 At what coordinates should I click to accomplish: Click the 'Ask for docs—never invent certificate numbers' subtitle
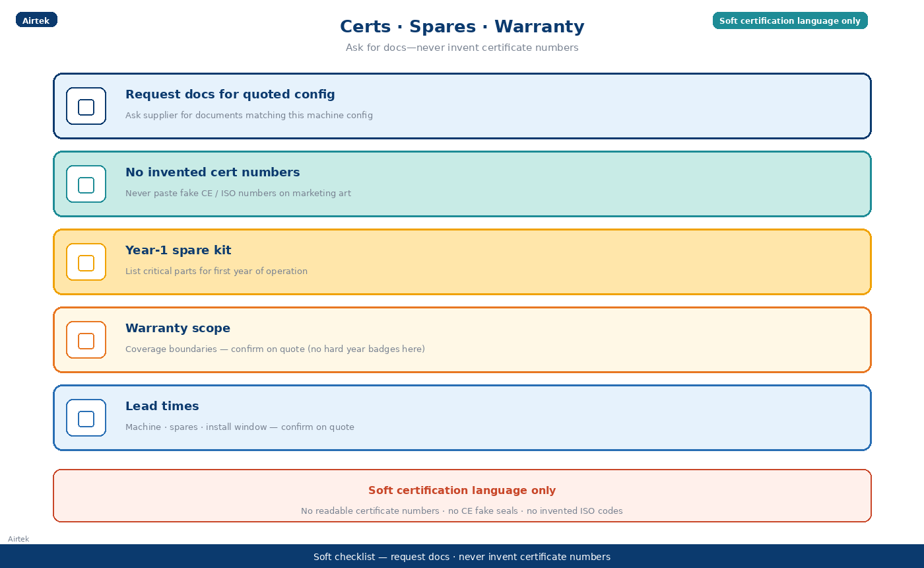tap(462, 48)
